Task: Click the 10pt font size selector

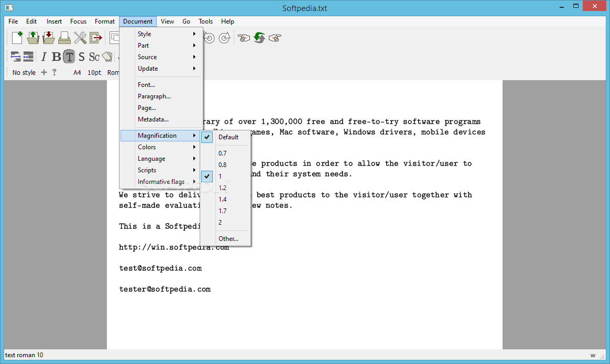Action: 94,72
